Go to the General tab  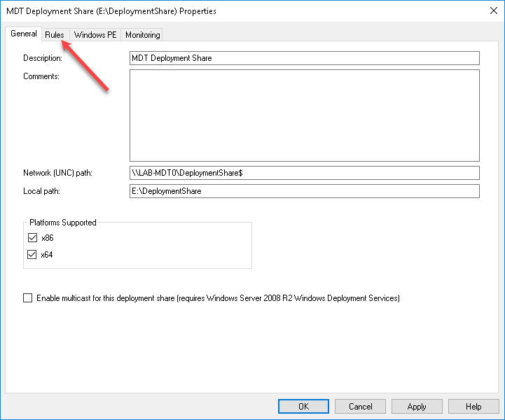[24, 34]
